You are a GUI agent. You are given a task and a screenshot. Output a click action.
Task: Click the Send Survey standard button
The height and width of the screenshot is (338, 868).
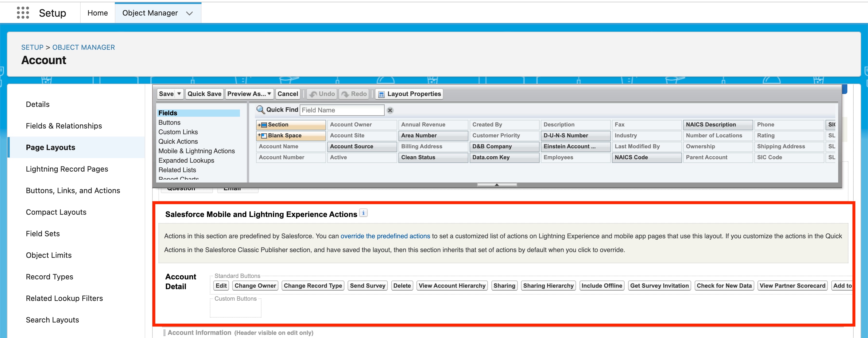pyautogui.click(x=368, y=286)
